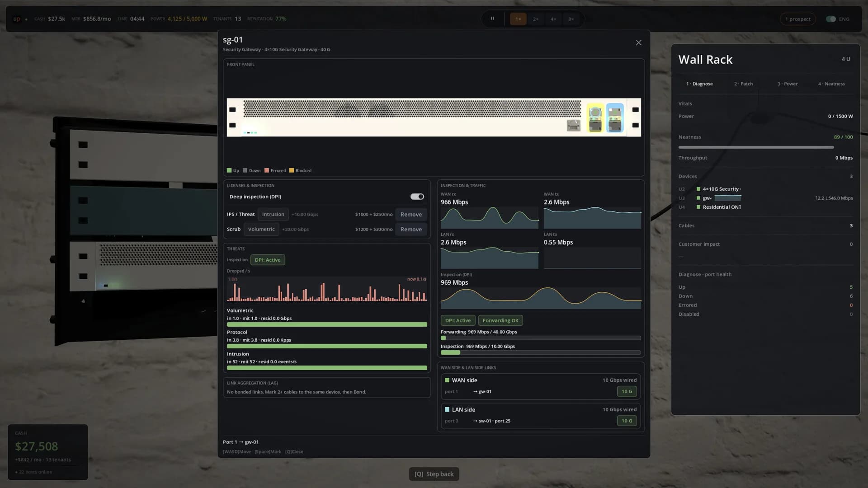The height and width of the screenshot is (488, 868).
Task: Click the Inspection (DPI) traffic graph
Action: (x=541, y=298)
